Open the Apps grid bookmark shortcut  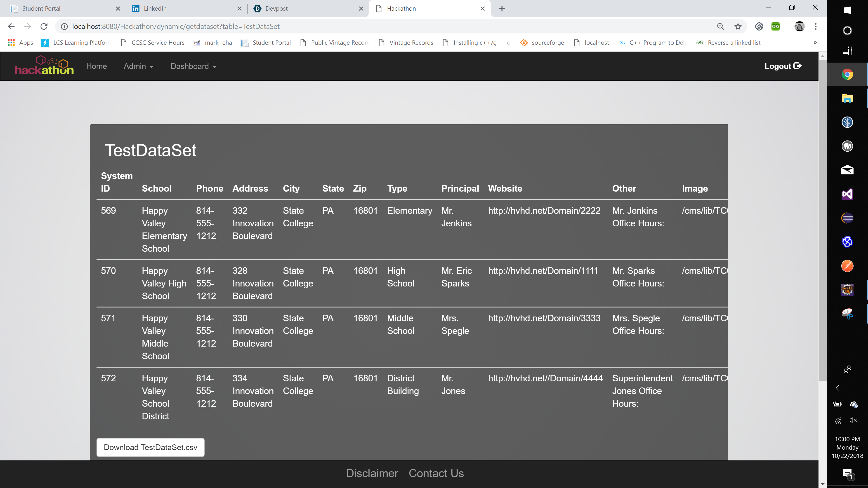pos(11,42)
